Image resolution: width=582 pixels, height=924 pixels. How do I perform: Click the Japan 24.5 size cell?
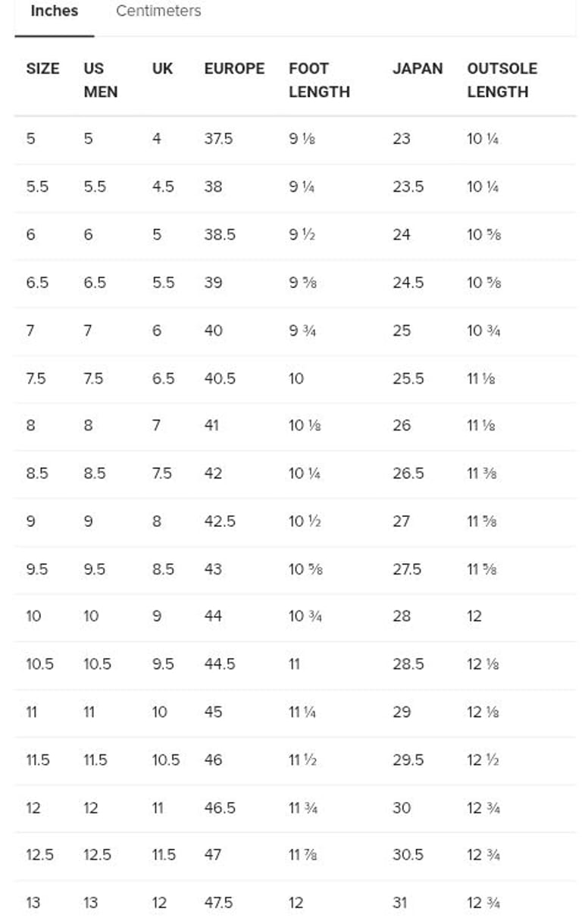tap(408, 283)
